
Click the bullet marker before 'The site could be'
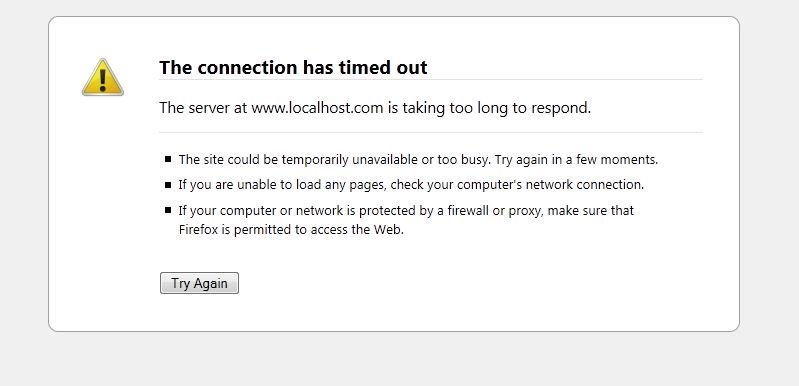coord(168,159)
